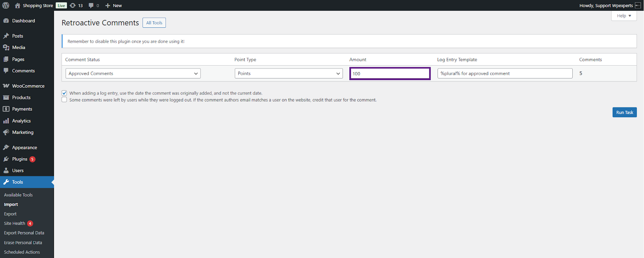Open Site Health submenu item
This screenshot has width=644, height=258.
[14, 223]
